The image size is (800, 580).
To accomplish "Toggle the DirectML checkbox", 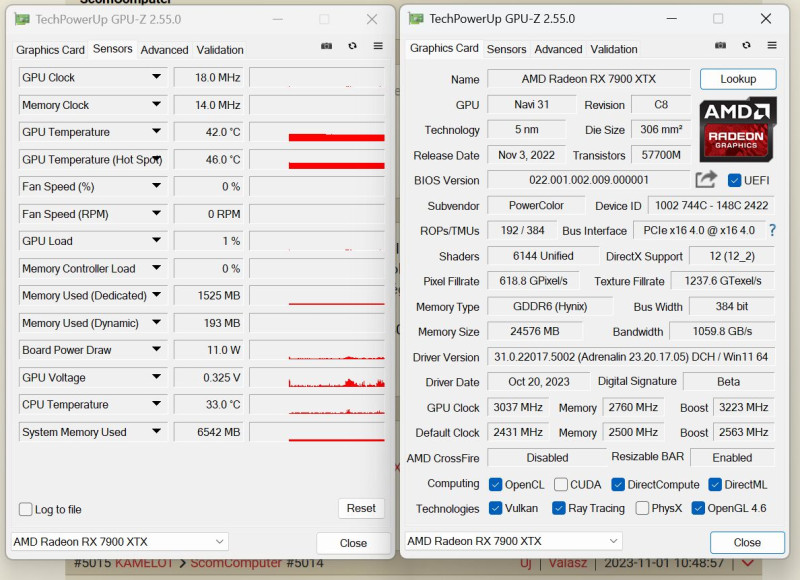I will click(715, 484).
